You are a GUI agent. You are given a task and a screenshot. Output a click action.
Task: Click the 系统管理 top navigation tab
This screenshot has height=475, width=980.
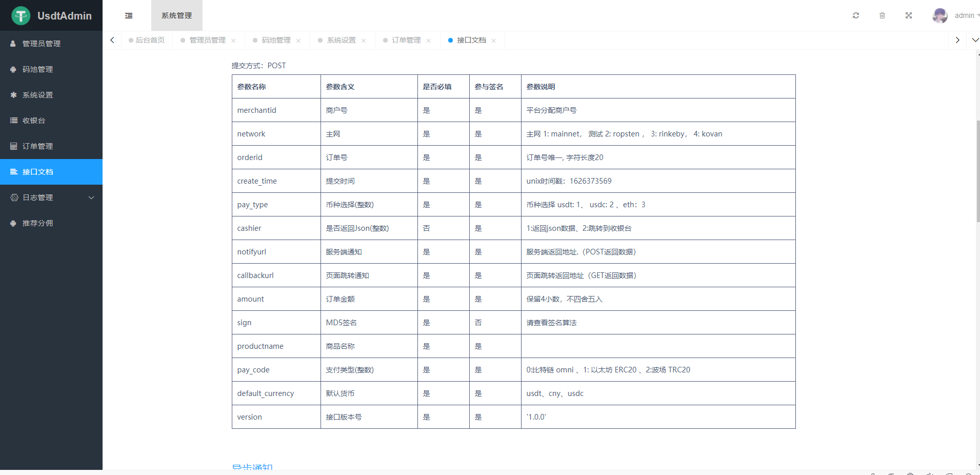coord(177,15)
